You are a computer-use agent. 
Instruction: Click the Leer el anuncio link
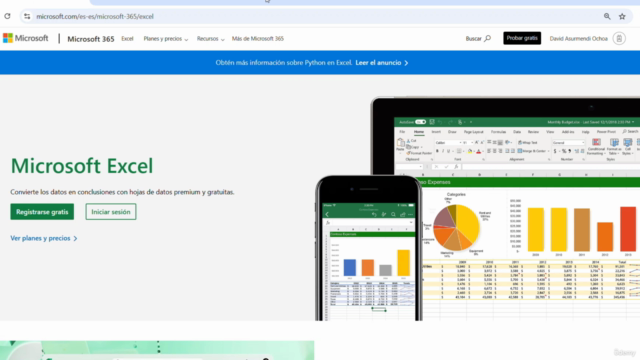(378, 62)
